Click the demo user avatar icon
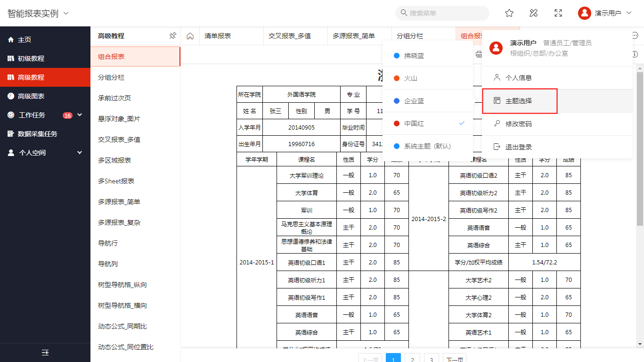This screenshot has width=644, height=362. click(x=584, y=13)
